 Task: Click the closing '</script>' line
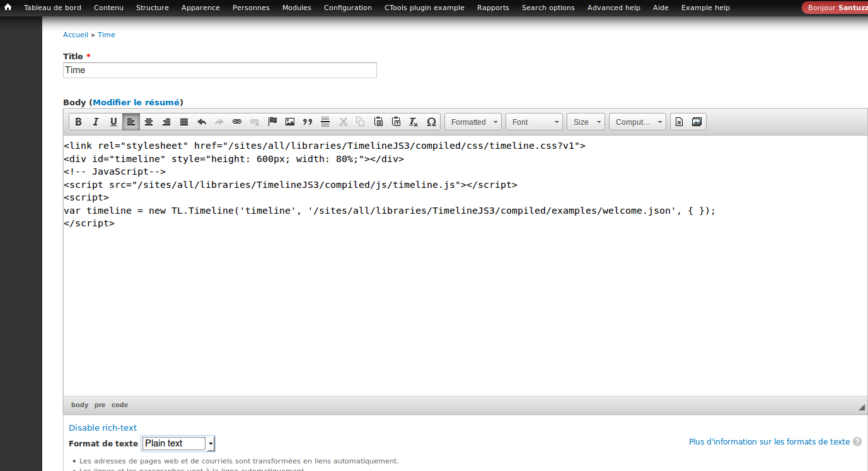89,223
